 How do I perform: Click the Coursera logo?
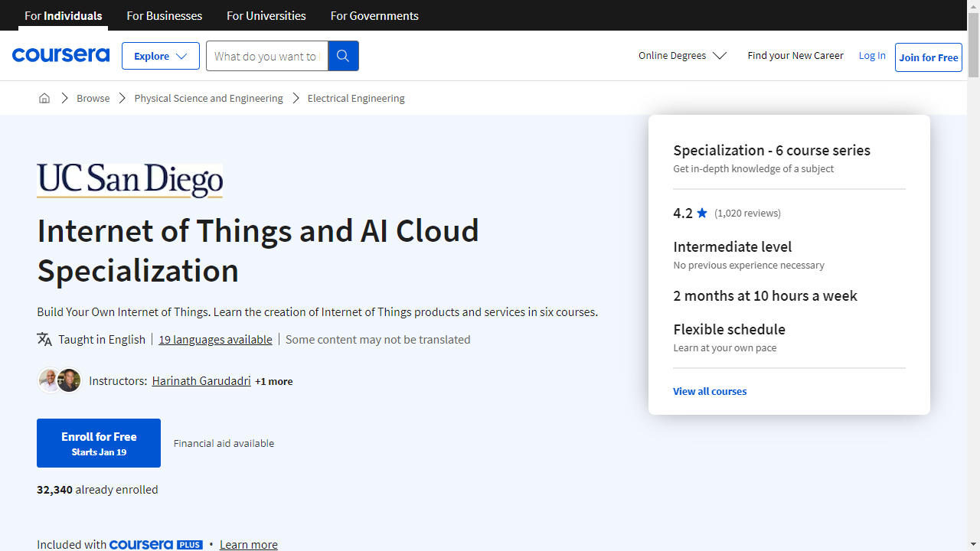[60, 55]
